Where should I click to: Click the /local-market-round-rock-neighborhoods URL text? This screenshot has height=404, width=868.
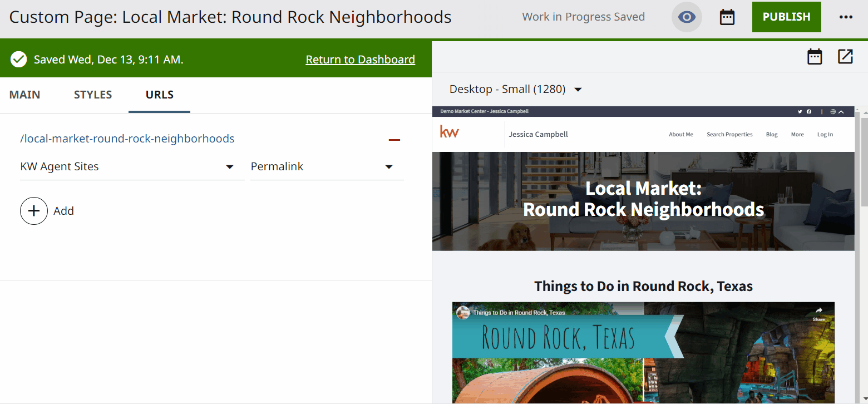[x=127, y=139]
